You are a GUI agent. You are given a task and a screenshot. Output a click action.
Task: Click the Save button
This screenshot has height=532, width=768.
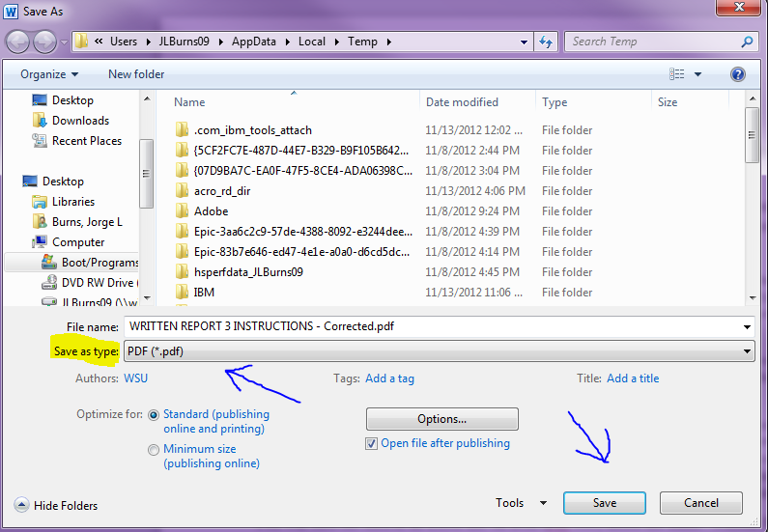click(605, 503)
